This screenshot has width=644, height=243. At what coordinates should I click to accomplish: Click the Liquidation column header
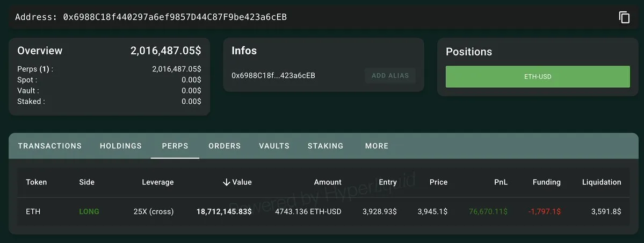coord(602,182)
